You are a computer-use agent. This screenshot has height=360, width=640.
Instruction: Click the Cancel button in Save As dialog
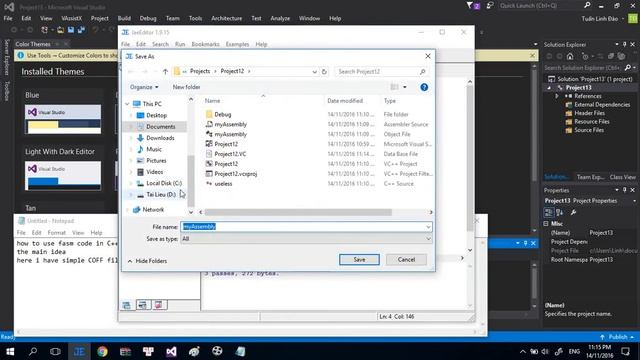[x=406, y=260]
